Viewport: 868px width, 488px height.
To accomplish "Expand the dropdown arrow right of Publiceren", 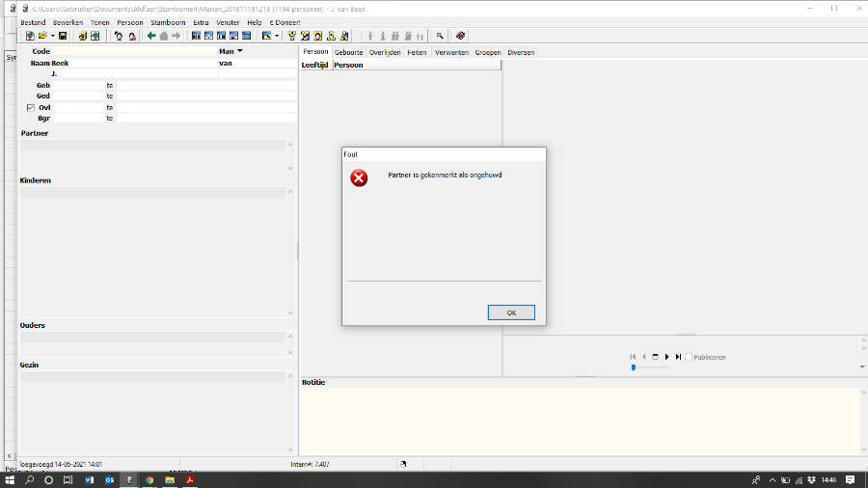I will click(x=862, y=366).
